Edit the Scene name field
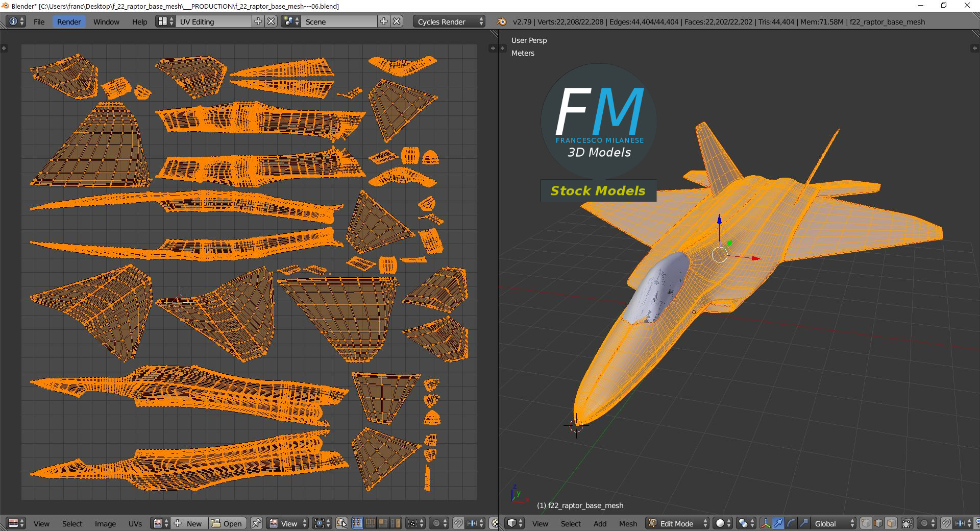This screenshot has width=980, height=531. click(x=339, y=21)
